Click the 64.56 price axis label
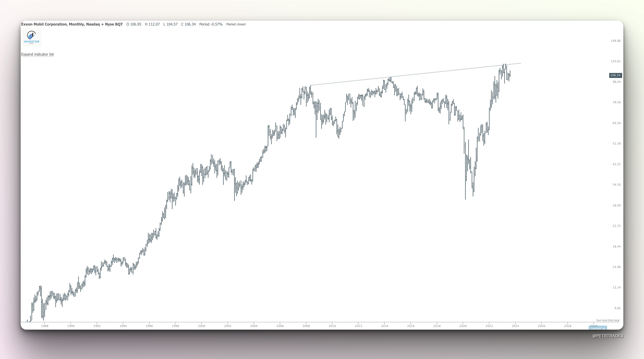 point(617,123)
